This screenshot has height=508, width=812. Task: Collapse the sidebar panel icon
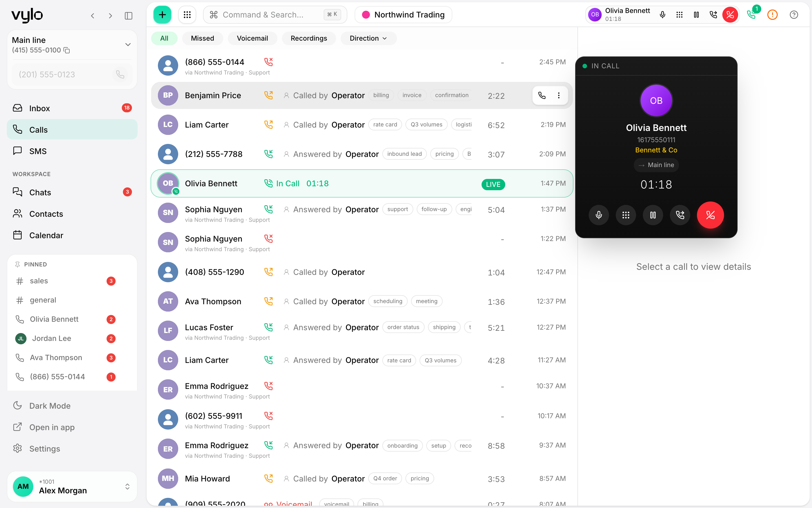[129, 16]
